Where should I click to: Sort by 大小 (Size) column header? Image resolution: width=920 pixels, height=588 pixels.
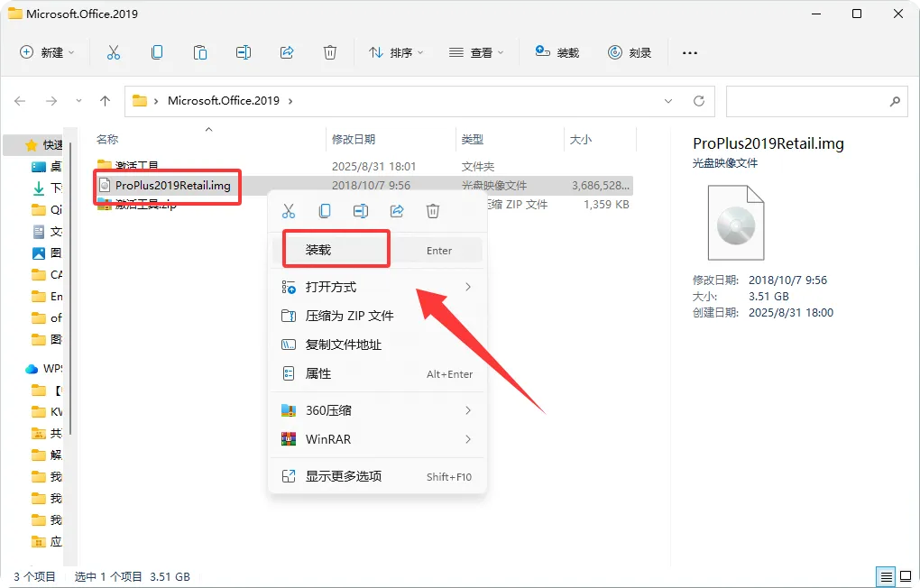pyautogui.click(x=581, y=139)
